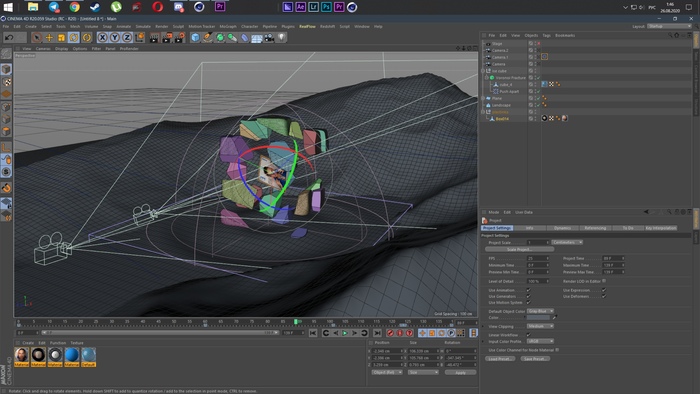Select the active Rotate tool
The height and width of the screenshot is (394, 700).
(x=74, y=38)
